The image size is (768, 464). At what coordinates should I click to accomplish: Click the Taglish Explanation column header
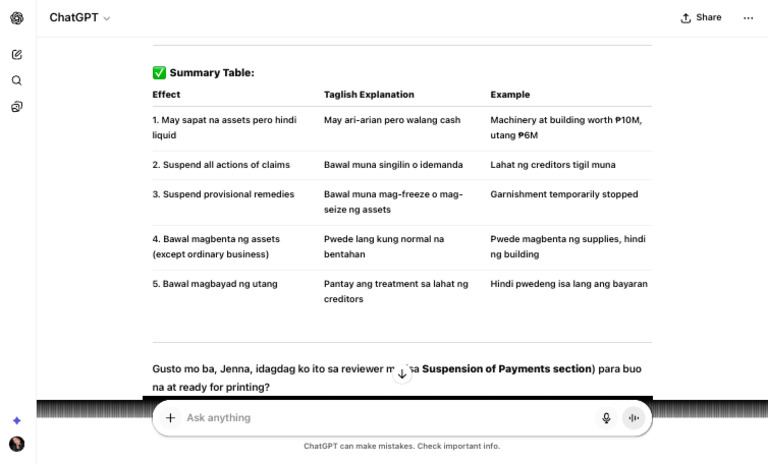369,95
